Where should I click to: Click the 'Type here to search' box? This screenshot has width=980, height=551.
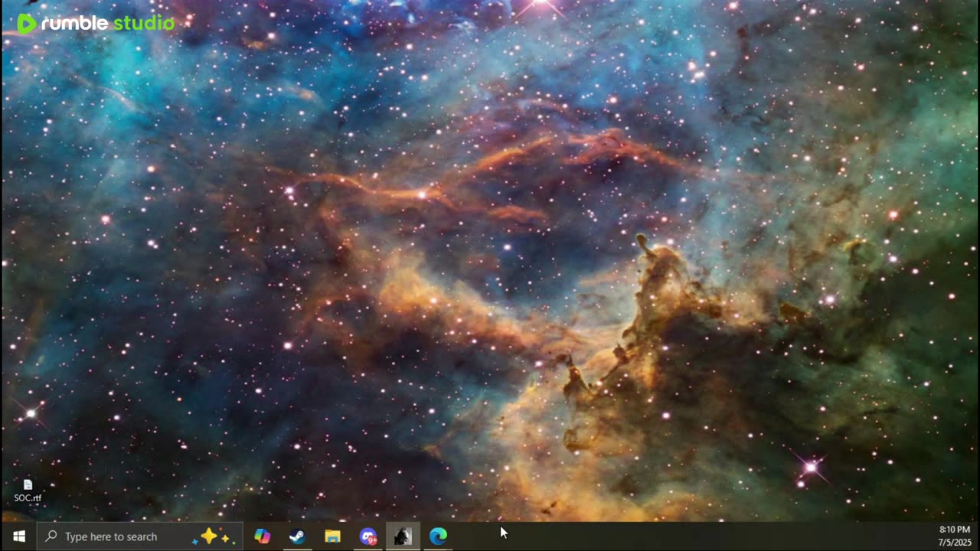tap(140, 536)
